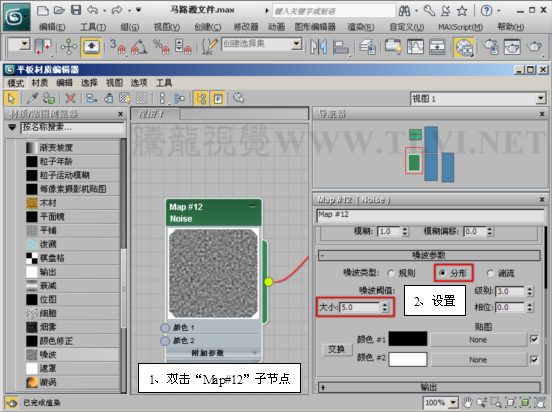Screen dimensions: 552x412
Task: Toggle the percent snap button
Action: click(x=161, y=47)
